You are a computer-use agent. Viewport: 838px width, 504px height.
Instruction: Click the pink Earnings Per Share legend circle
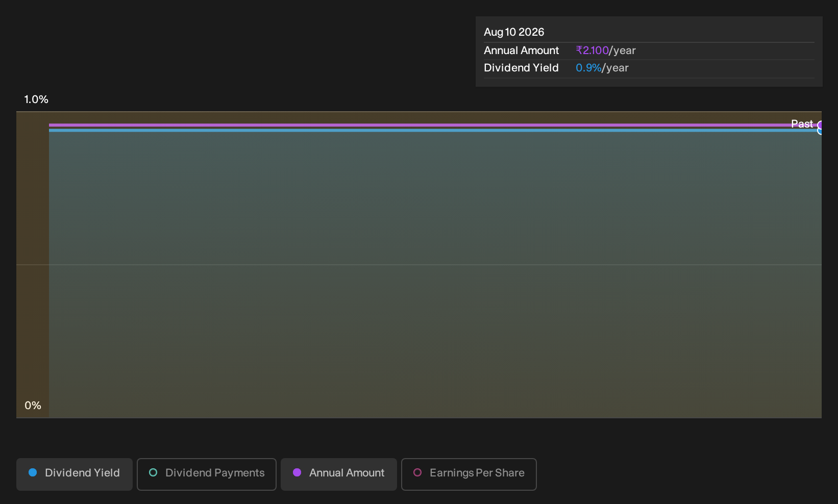click(x=417, y=473)
